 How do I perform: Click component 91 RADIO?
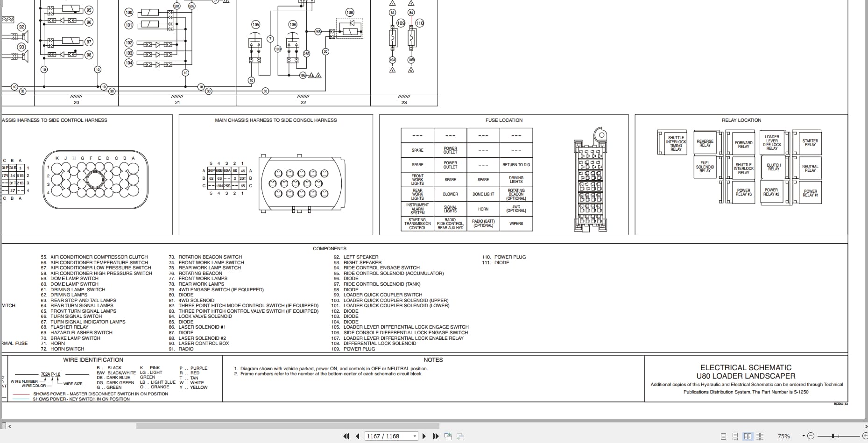[181, 349]
